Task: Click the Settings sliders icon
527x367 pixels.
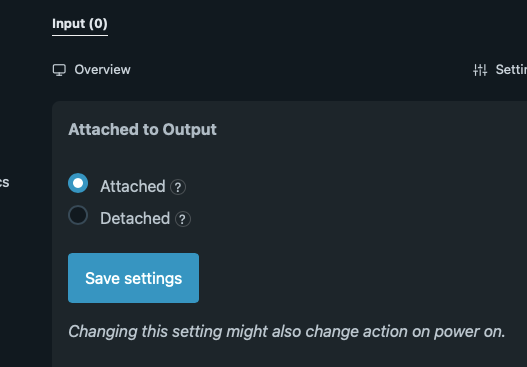Action: [480, 70]
